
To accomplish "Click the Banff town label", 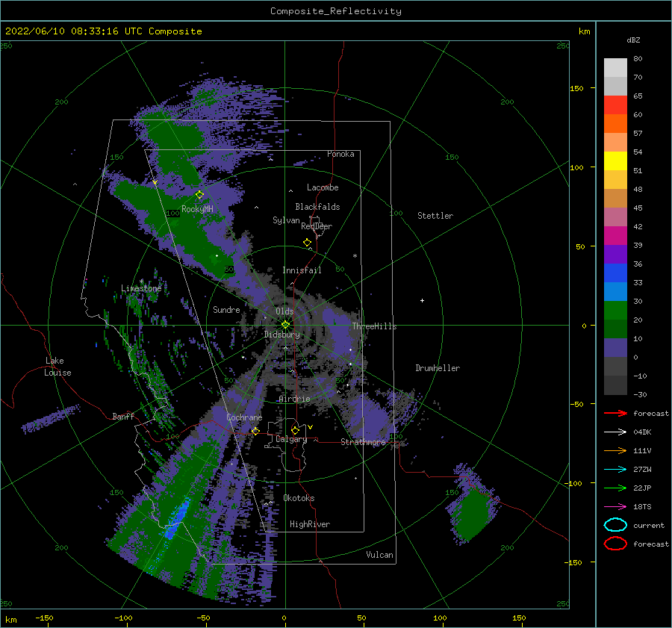I will click(123, 416).
